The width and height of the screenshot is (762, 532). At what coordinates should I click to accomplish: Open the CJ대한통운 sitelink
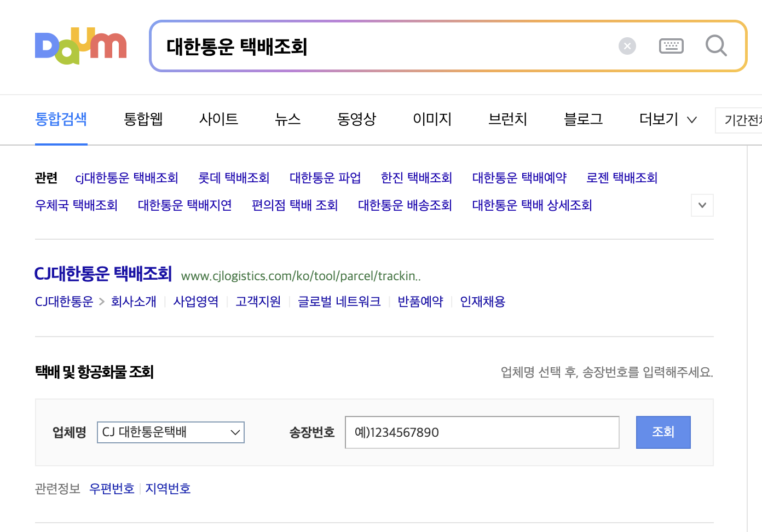tap(64, 302)
